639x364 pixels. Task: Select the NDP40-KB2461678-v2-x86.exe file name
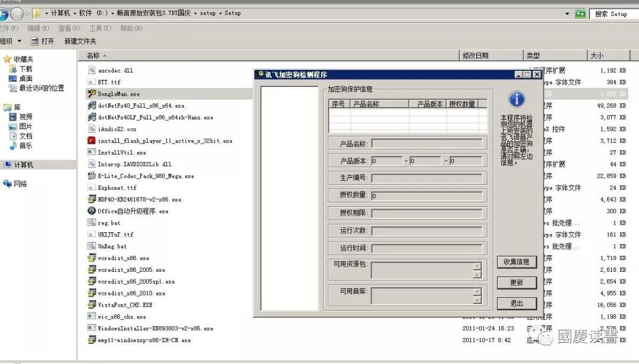point(140,200)
